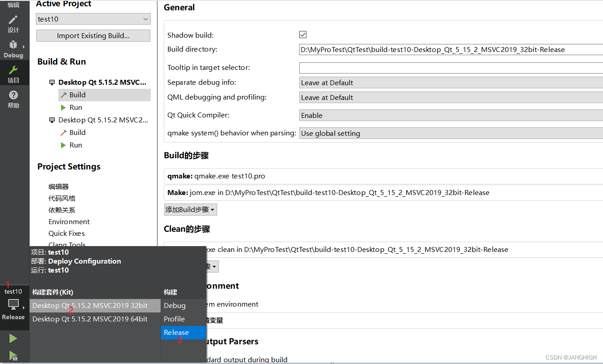Choose Debug build configuration

(183, 306)
